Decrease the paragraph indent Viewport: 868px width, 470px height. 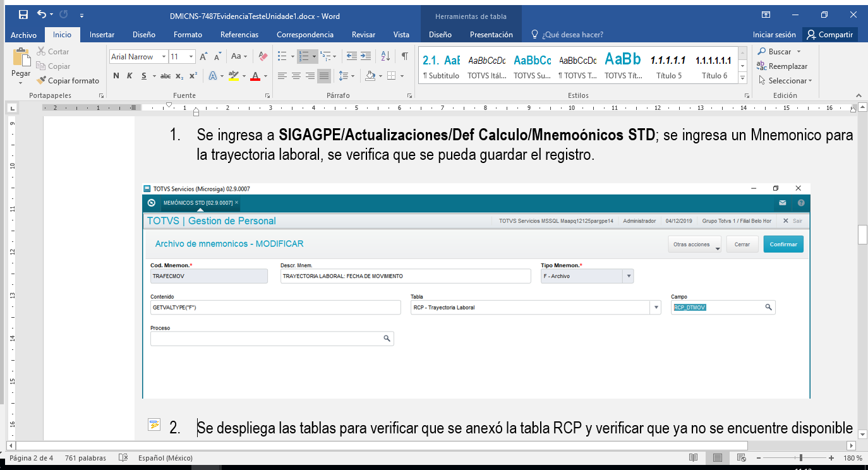tap(352, 57)
